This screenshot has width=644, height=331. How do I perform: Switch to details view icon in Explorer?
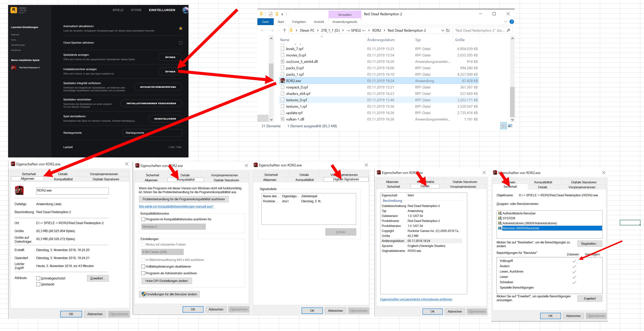point(503,126)
